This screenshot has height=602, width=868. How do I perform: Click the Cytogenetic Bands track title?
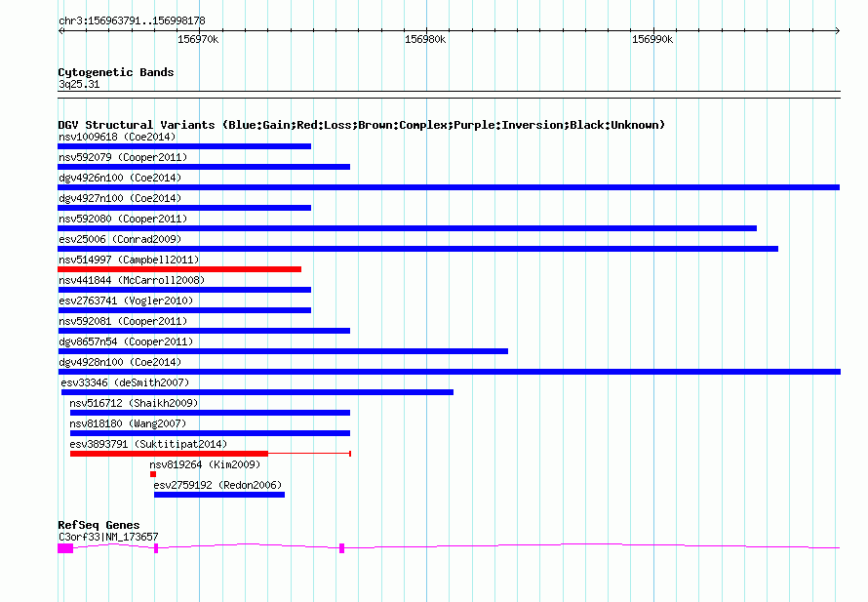[116, 72]
